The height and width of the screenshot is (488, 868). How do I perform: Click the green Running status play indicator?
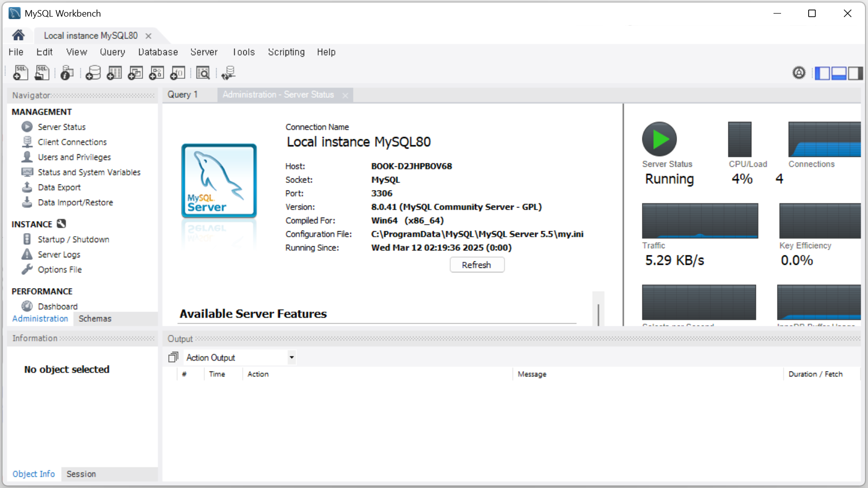[659, 139]
